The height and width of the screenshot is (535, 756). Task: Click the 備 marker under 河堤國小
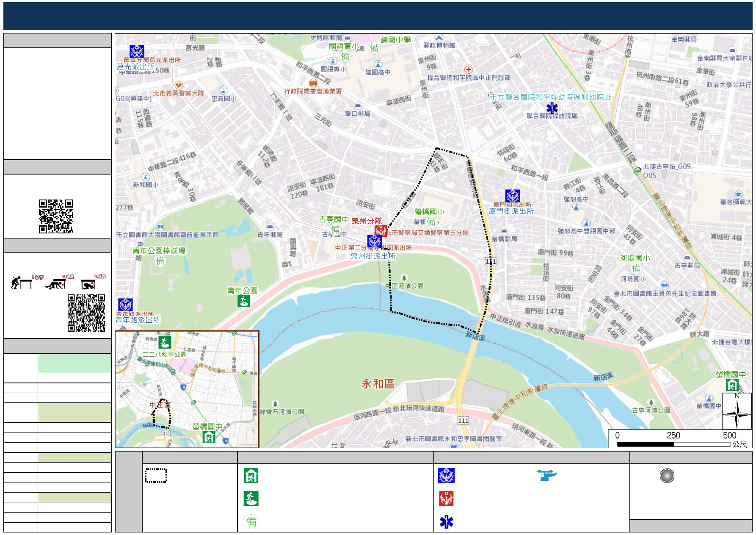[637, 268]
